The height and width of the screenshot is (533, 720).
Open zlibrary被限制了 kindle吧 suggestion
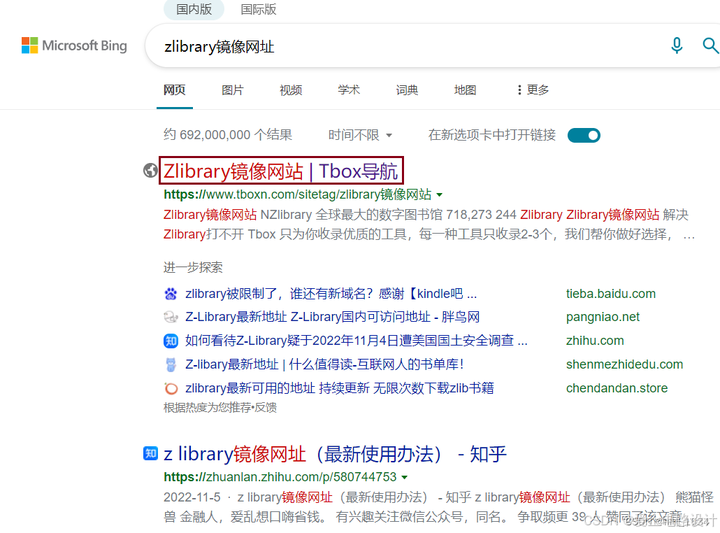pos(331,294)
